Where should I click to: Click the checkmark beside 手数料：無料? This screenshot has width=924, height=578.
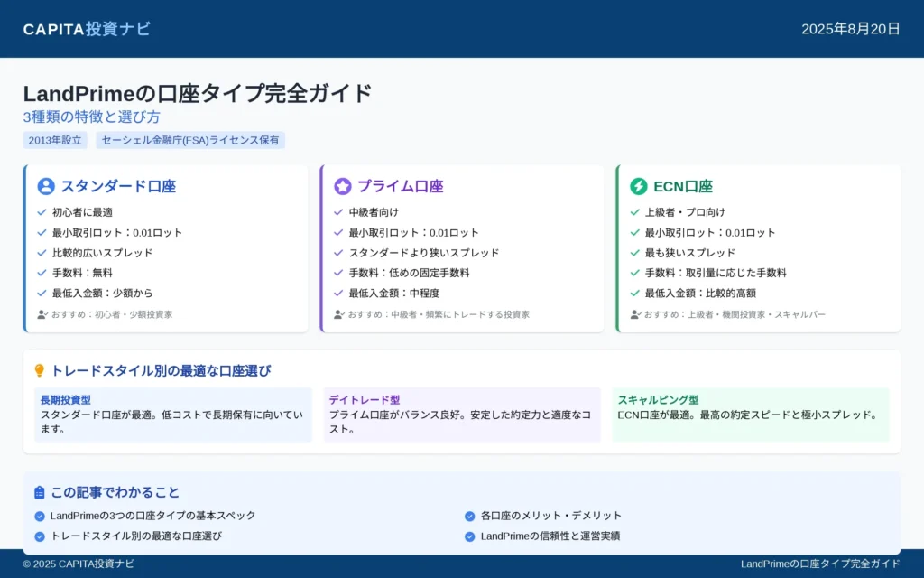[42, 273]
